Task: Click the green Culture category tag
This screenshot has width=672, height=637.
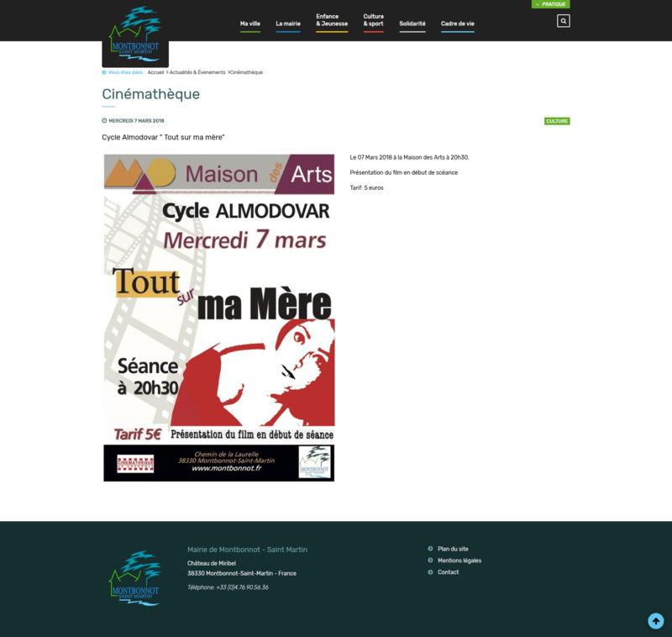Action: (557, 121)
